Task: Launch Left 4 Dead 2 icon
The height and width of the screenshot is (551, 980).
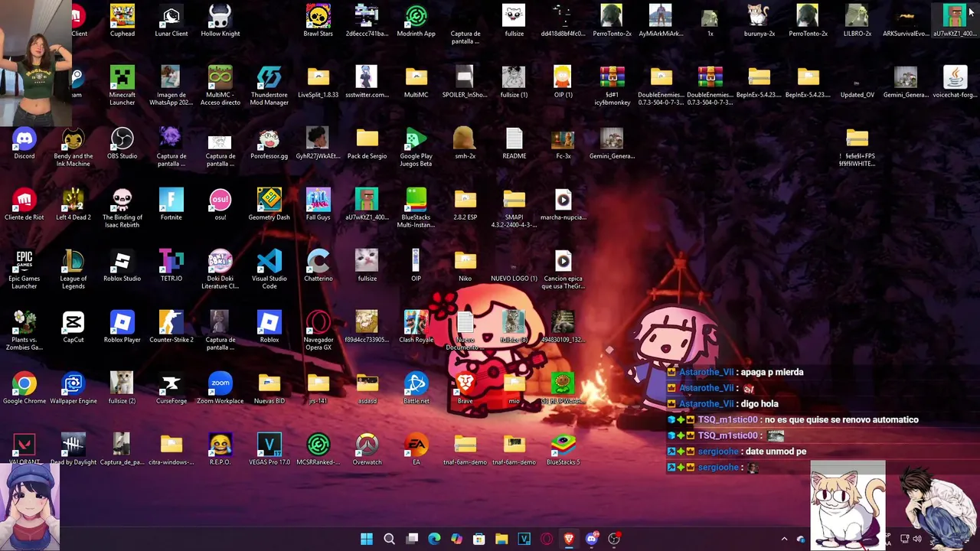Action: pos(73,204)
